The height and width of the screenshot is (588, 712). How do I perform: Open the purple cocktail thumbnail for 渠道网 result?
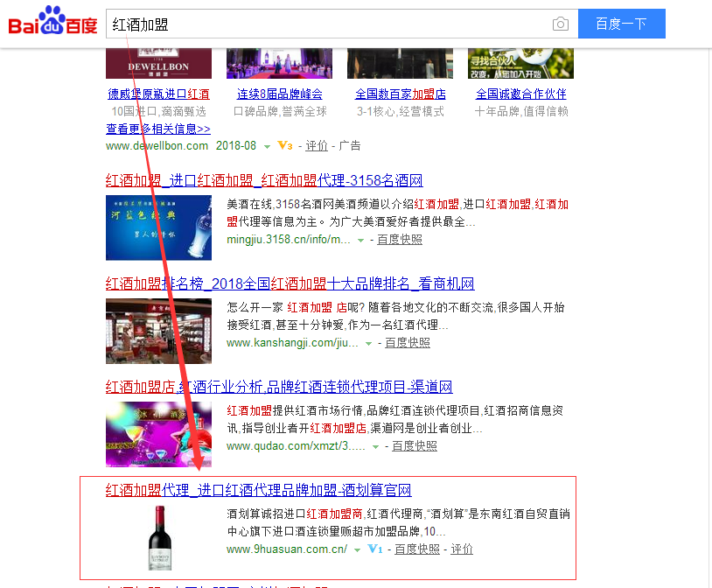(x=158, y=434)
